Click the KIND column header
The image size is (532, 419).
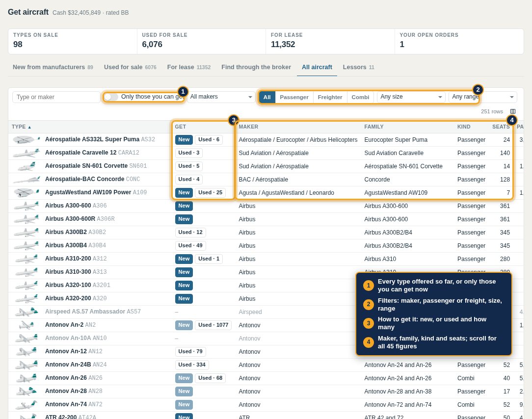[464, 127]
